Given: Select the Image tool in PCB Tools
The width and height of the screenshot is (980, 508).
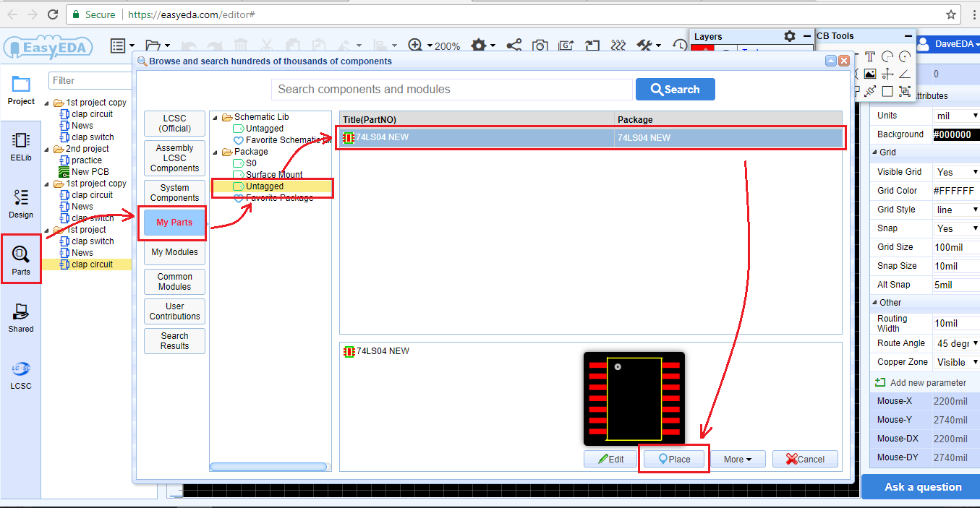Looking at the screenshot, I should 870,74.
